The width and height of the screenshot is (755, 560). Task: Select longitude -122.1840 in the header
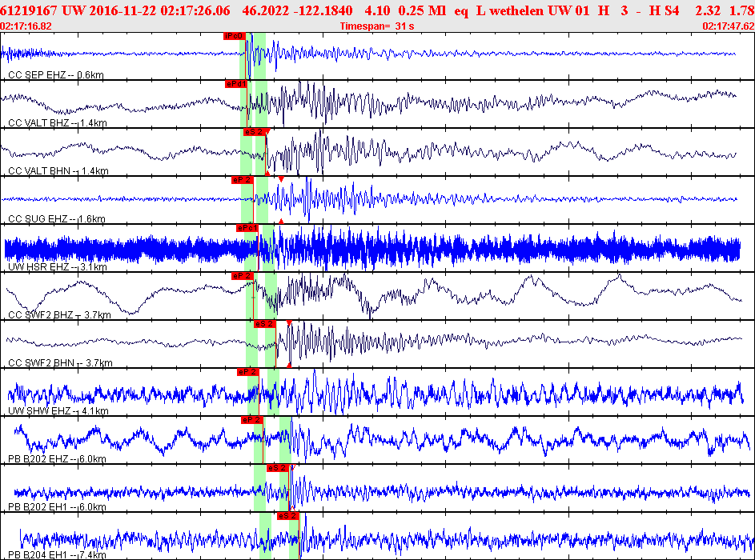pos(324,10)
